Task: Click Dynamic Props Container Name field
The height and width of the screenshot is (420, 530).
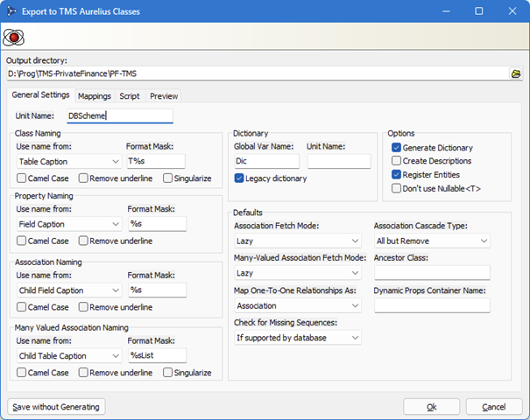Action: coord(432,305)
